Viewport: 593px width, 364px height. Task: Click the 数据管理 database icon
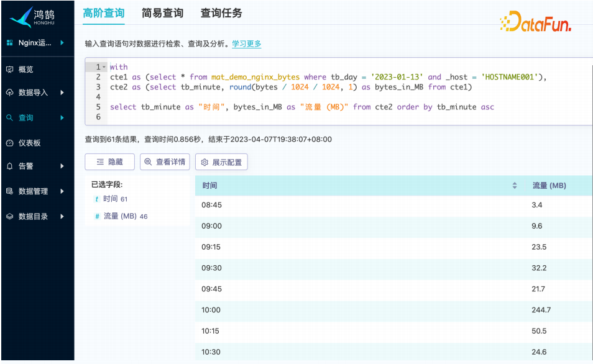tap(9, 191)
